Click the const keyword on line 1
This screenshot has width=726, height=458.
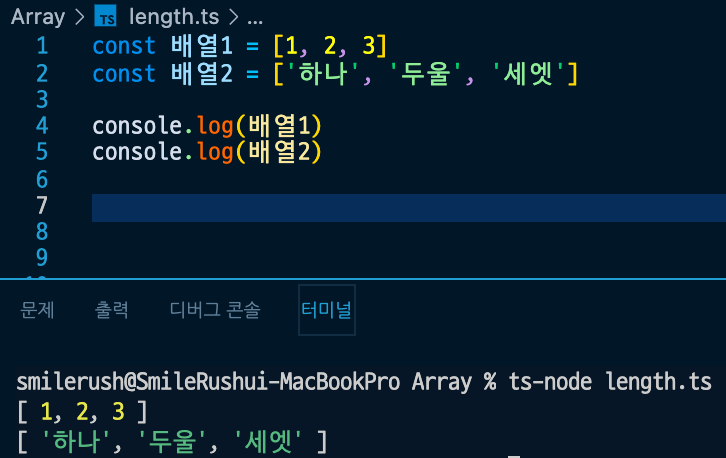point(124,46)
